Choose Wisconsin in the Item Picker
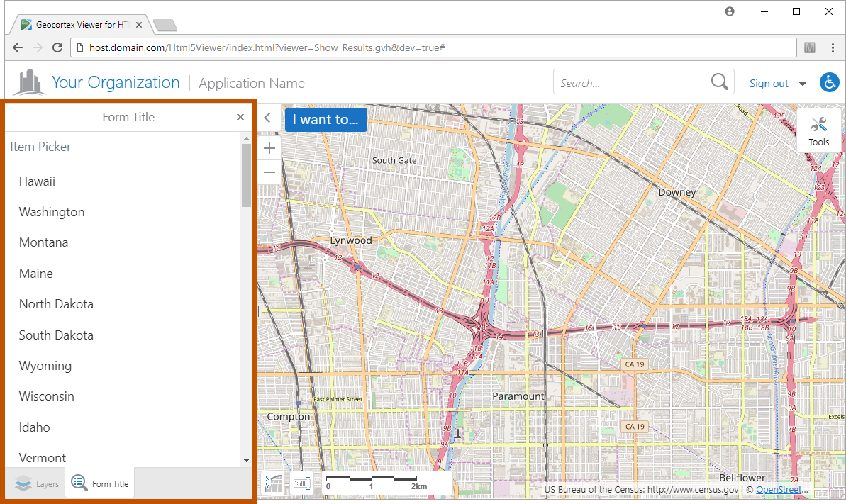The height and width of the screenshot is (504, 846). 47,396
